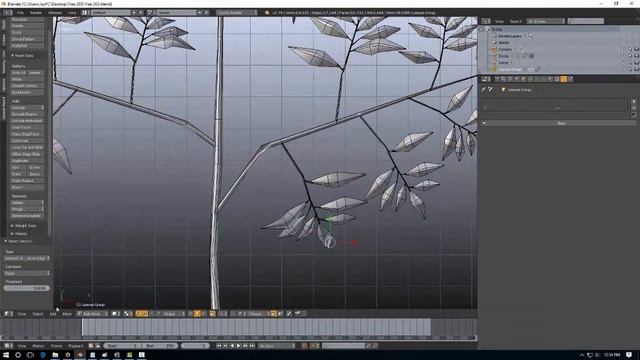
Task: Click the Start frame field
Action: 122,346
